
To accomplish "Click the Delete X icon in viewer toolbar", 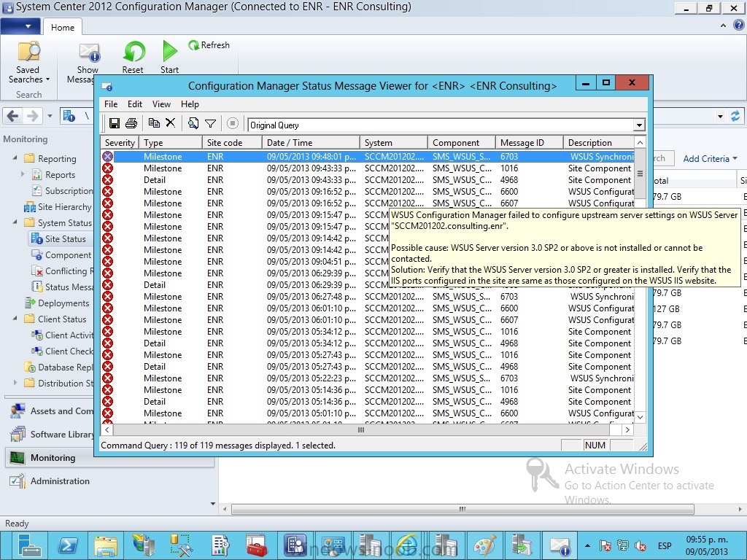I will (x=170, y=122).
